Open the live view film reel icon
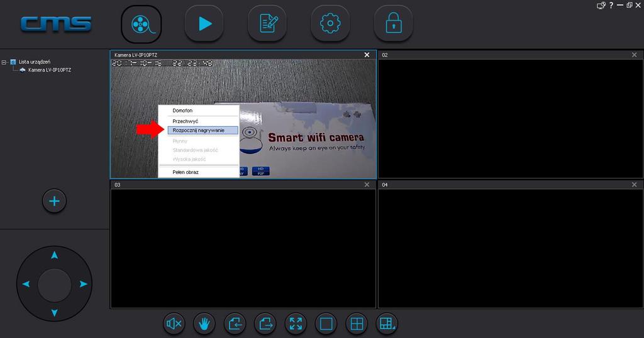This screenshot has height=338, width=644. (142, 25)
